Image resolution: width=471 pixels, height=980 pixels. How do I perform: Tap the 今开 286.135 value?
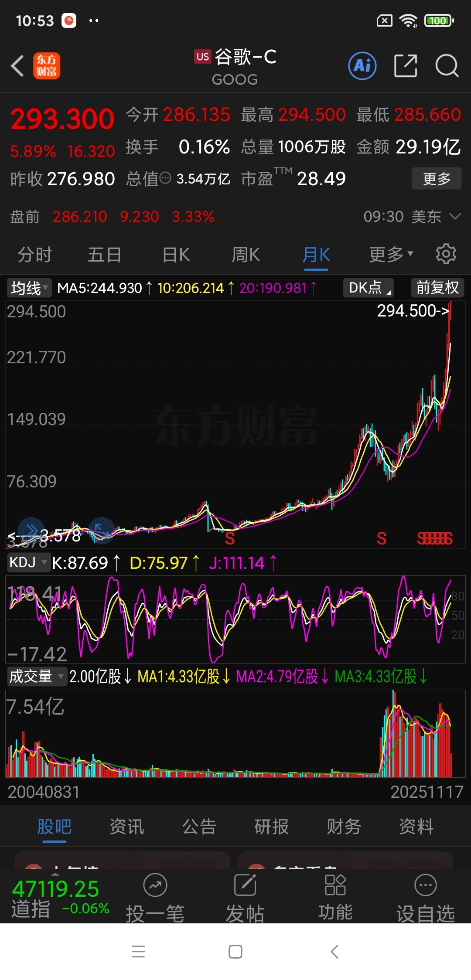coord(196,115)
